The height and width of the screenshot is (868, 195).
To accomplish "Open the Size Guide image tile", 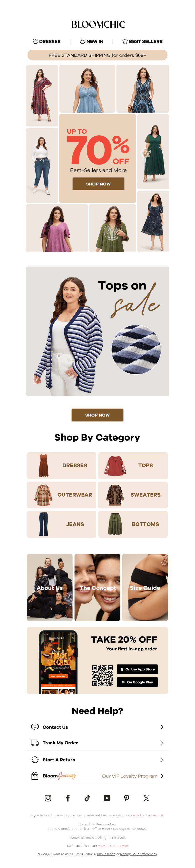I will (x=145, y=587).
